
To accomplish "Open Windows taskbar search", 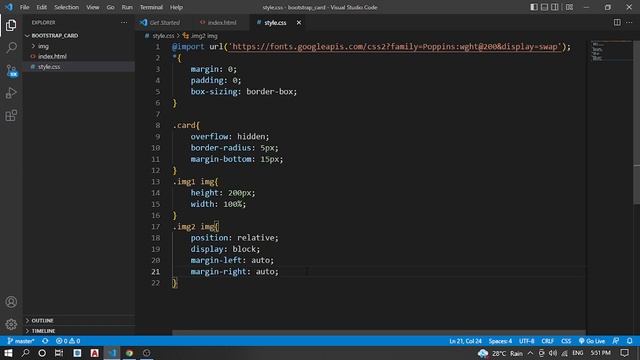I will click(x=25, y=353).
